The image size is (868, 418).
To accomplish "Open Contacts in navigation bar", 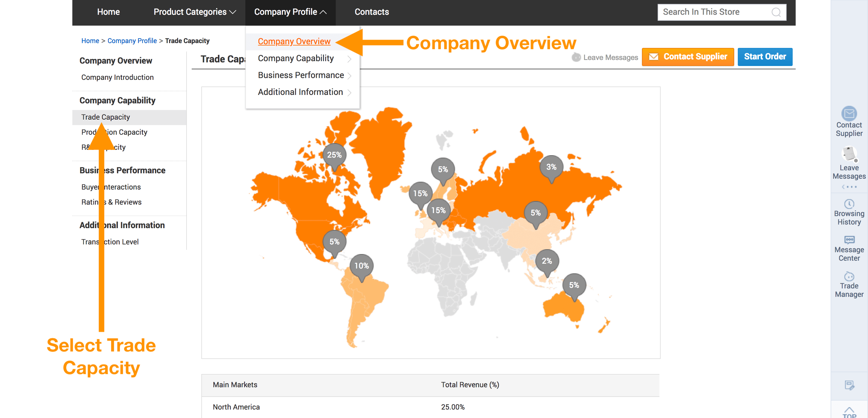I will [371, 12].
